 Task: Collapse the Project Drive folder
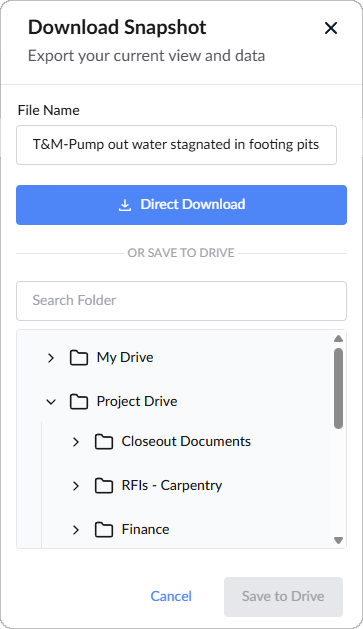(51, 402)
